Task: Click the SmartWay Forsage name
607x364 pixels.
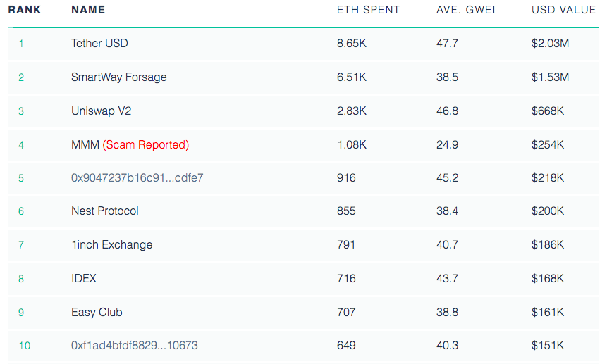Action: (x=118, y=77)
